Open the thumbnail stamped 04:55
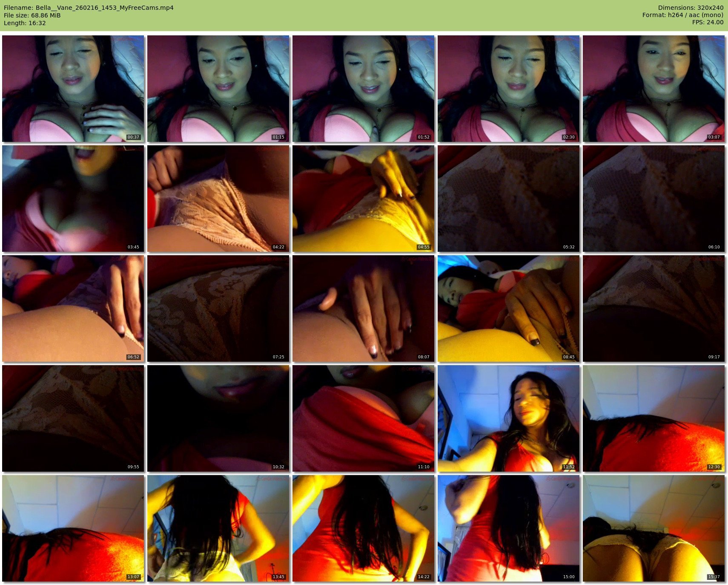This screenshot has height=585, width=728. [x=364, y=199]
